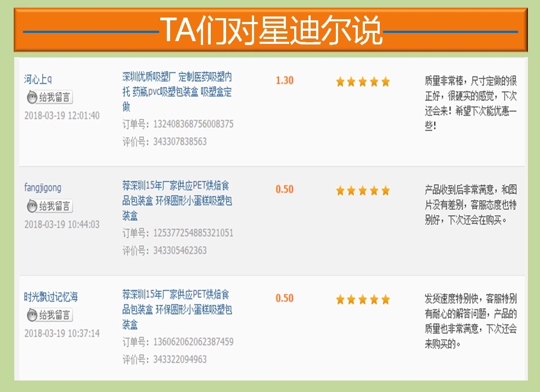Screen dimensions: 540x392
Task: Click 给我留言 button for 时光飘过记忆海
Action: (53, 316)
